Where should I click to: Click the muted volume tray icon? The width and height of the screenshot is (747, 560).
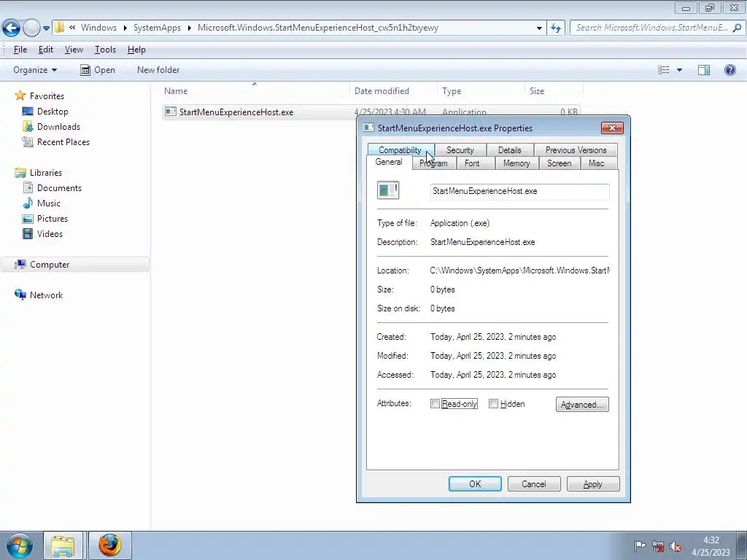click(x=676, y=546)
